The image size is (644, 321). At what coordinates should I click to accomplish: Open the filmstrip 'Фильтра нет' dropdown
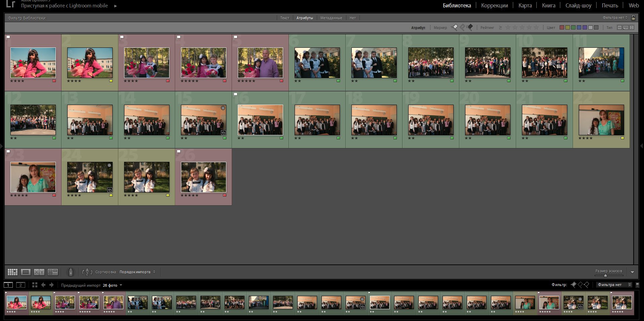(x=614, y=285)
